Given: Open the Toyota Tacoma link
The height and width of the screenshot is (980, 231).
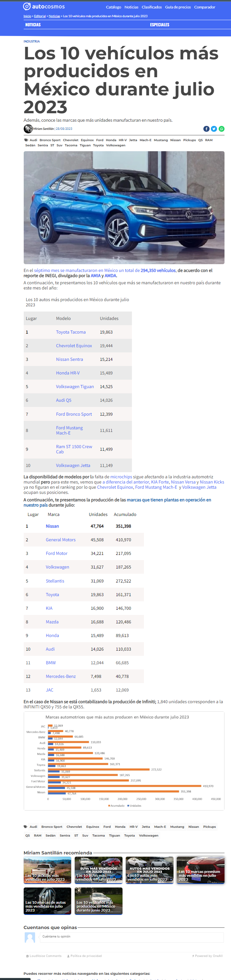Looking at the screenshot, I should point(71,332).
